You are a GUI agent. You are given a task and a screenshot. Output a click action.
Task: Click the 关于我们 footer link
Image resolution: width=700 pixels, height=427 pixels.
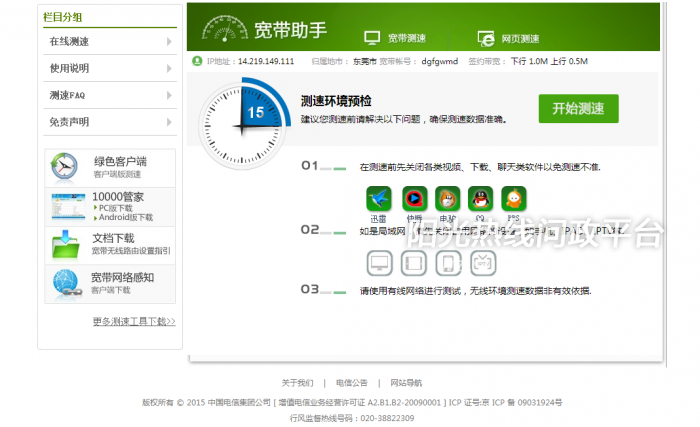[x=297, y=383]
